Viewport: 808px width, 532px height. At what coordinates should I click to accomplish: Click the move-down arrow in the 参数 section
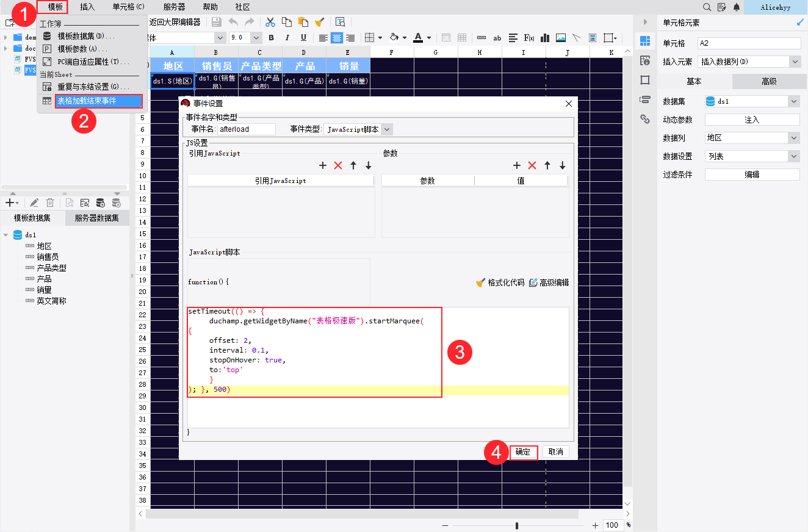point(563,165)
